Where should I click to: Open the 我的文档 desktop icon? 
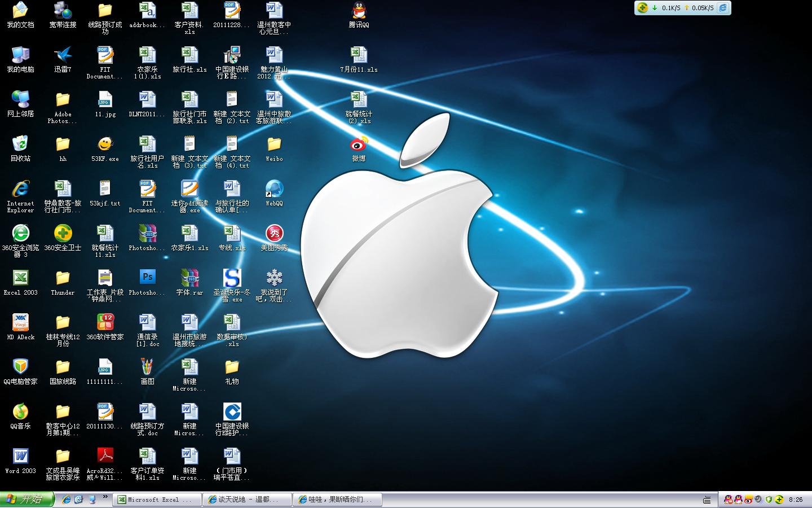tap(20, 15)
